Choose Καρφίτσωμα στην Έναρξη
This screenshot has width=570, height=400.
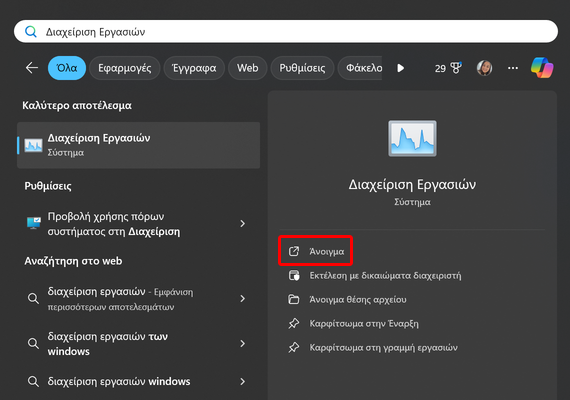364,324
